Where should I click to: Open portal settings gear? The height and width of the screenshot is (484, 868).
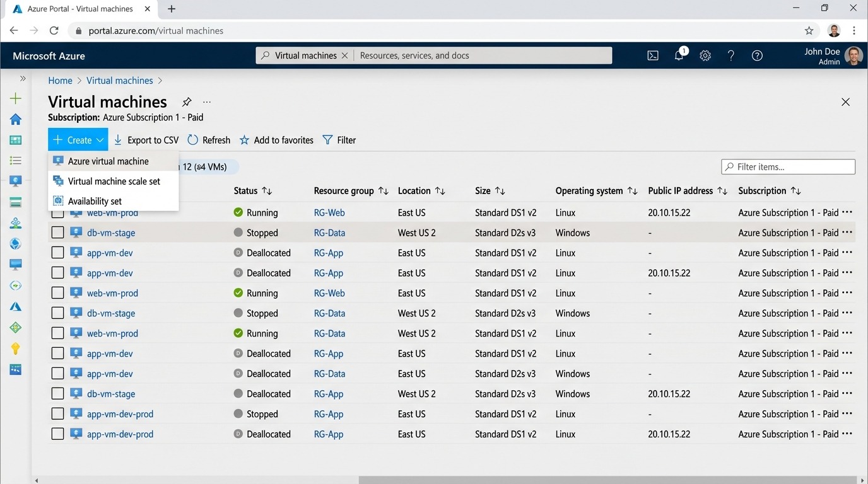coord(705,55)
